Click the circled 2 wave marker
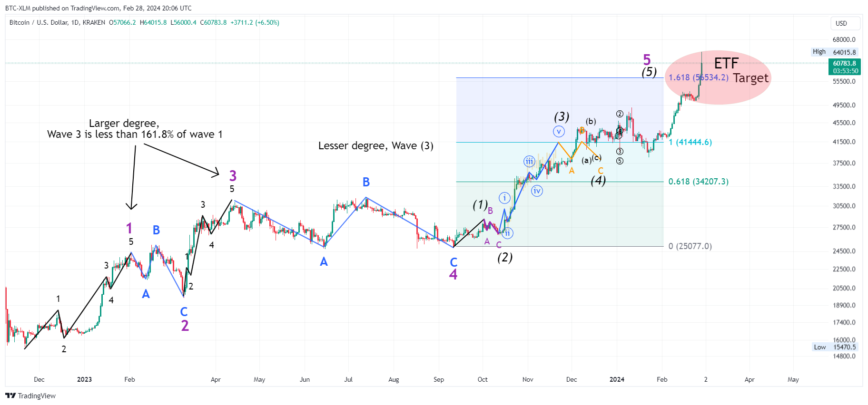Viewport: 868px width, 405px height. coord(620,114)
